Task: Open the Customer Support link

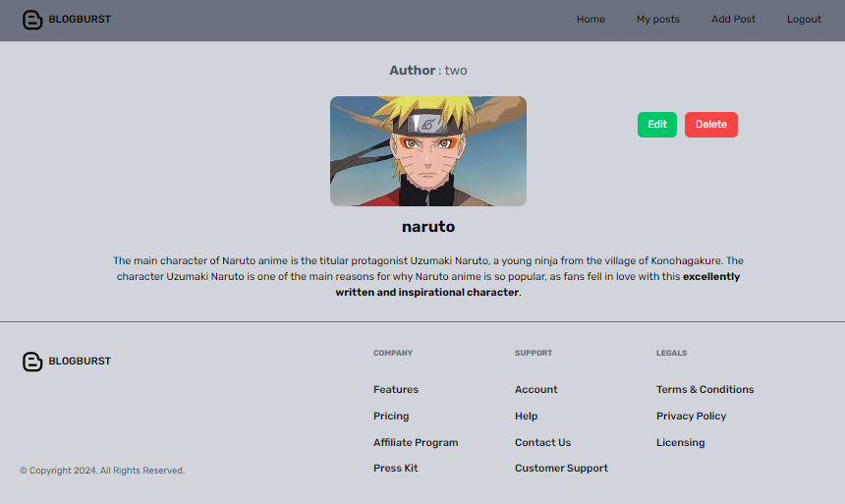Action: point(561,468)
